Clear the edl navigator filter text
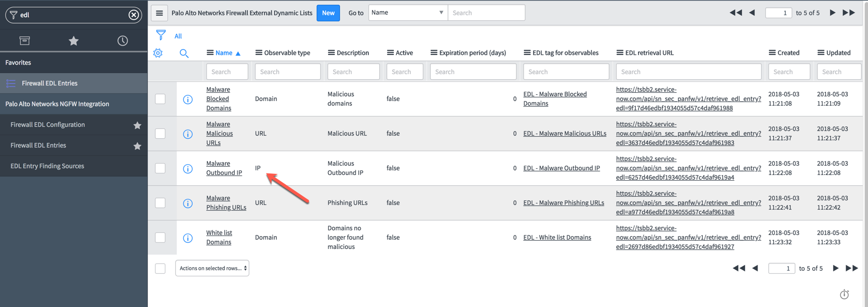 (134, 15)
